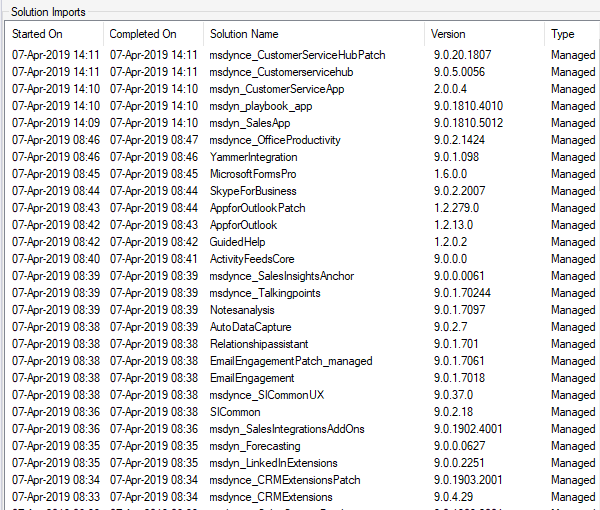600x510 pixels.
Task: Select the msdyn_LinkedInExtensions row
Action: tap(302, 463)
